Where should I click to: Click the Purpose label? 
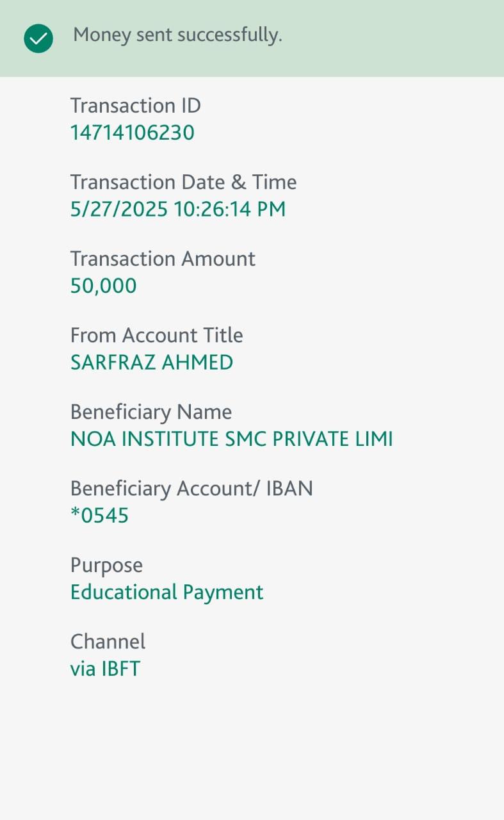pos(106,565)
